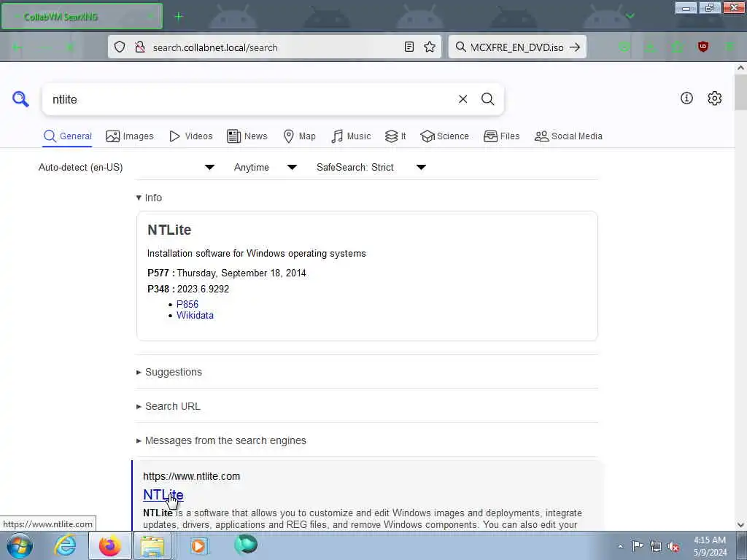The image size is (747, 560).
Task: Submit search with magnifier button
Action: click(487, 99)
